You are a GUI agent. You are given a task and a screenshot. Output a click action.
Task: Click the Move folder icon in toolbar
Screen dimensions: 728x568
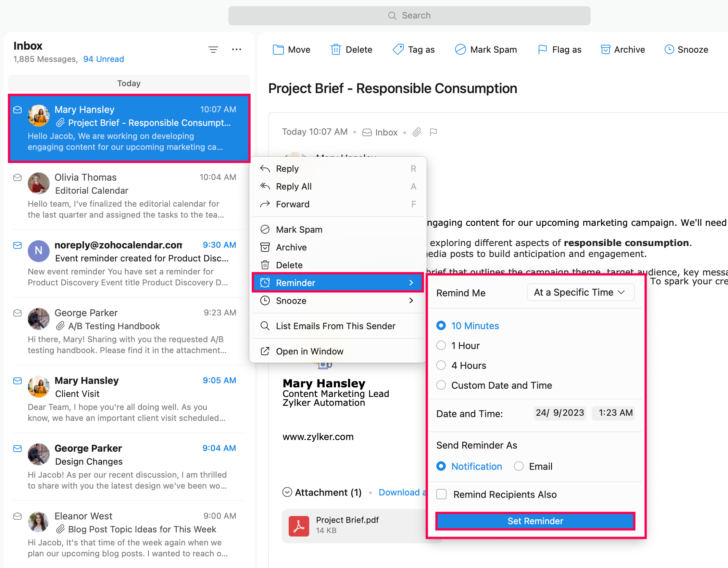(278, 50)
